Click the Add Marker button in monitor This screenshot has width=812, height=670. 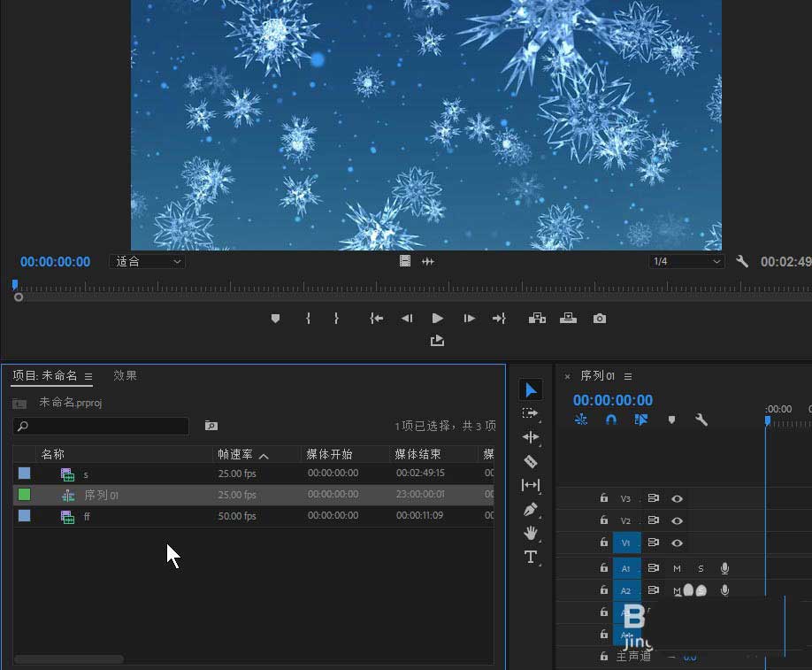[275, 318]
